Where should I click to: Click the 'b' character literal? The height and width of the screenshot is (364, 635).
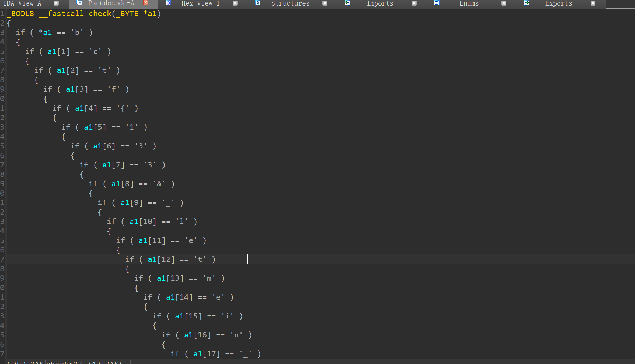[77, 33]
